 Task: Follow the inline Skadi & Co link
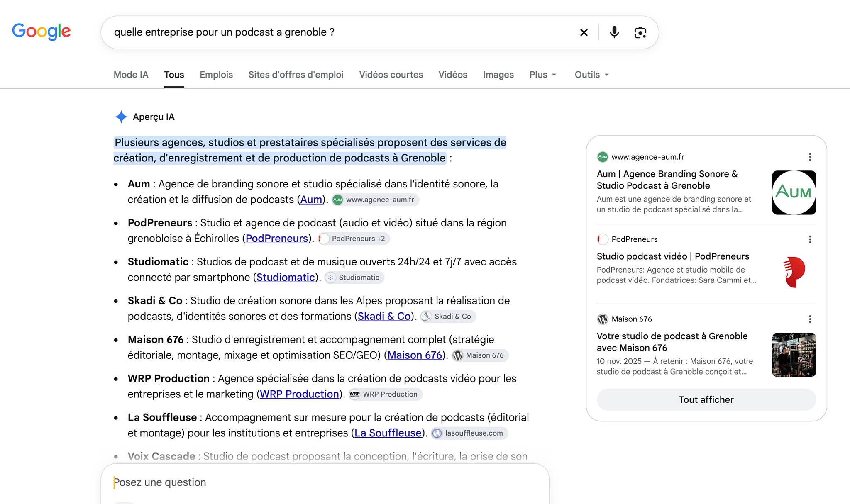[x=384, y=317]
